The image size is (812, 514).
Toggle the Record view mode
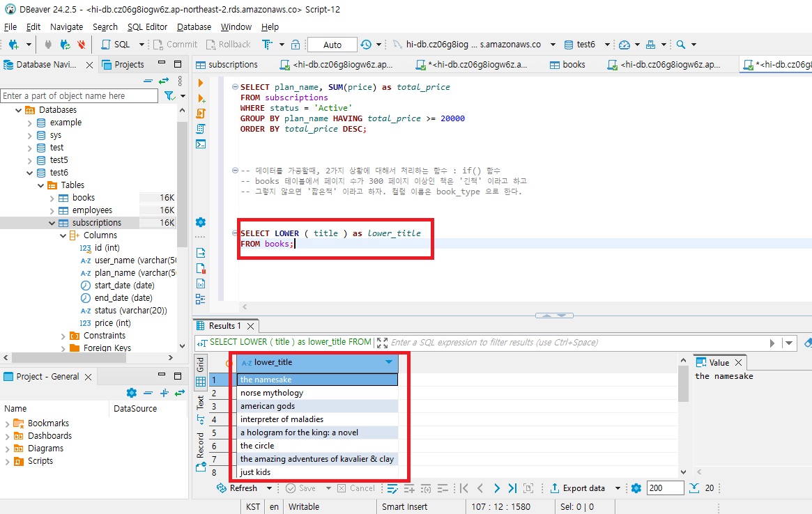tap(201, 452)
